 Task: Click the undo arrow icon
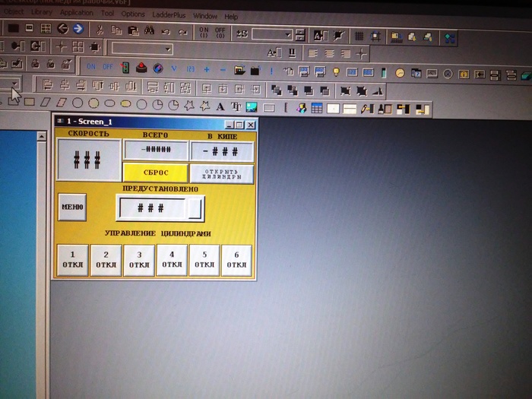click(166, 32)
